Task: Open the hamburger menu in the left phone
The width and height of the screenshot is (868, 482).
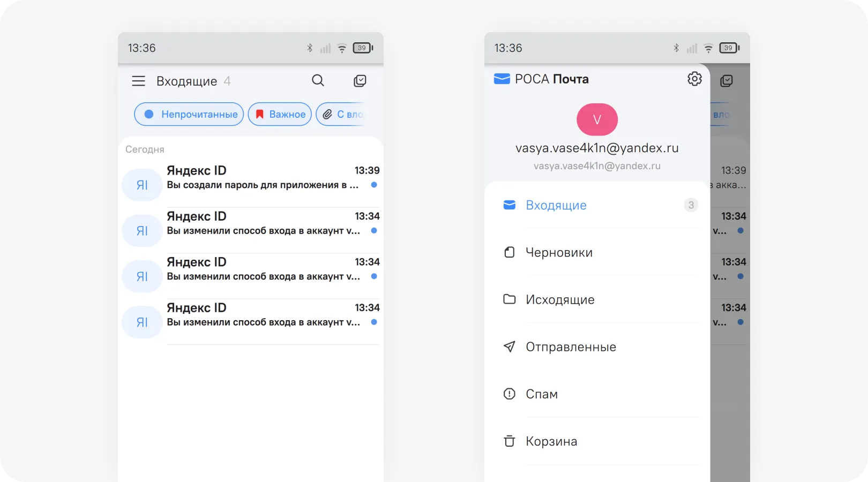Action: pos(138,81)
